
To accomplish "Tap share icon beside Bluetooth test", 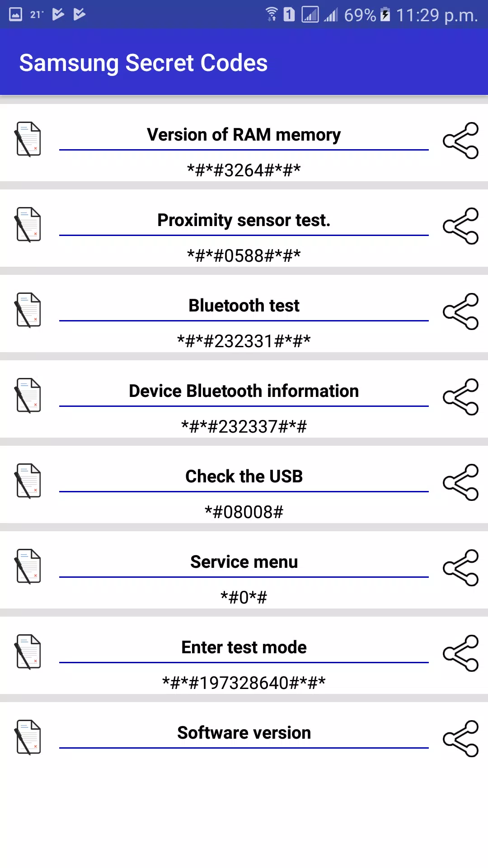I will [460, 311].
